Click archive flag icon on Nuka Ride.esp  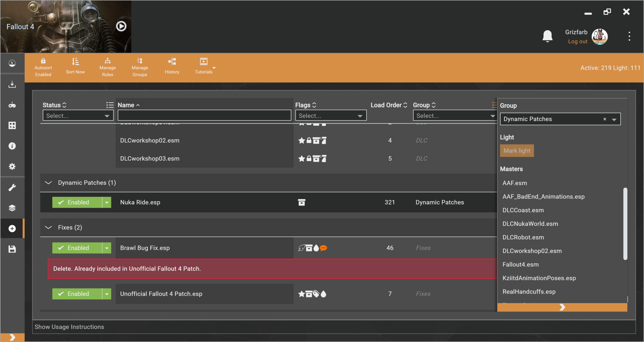(302, 202)
